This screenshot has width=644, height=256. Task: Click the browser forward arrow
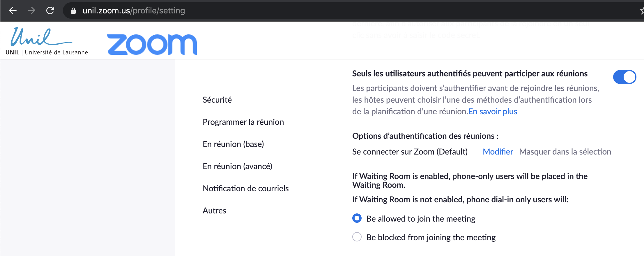coord(31,11)
